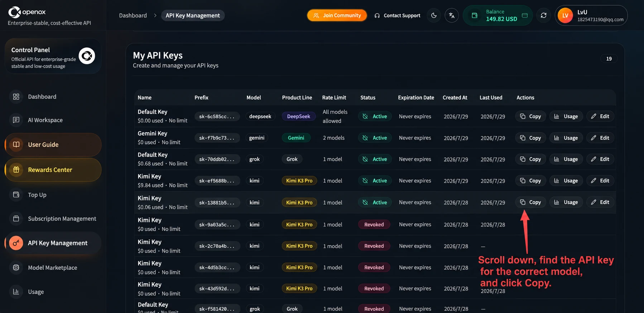The width and height of the screenshot is (644, 313).
Task: Copy the sk-70ddb02 grok key
Action: (x=530, y=159)
